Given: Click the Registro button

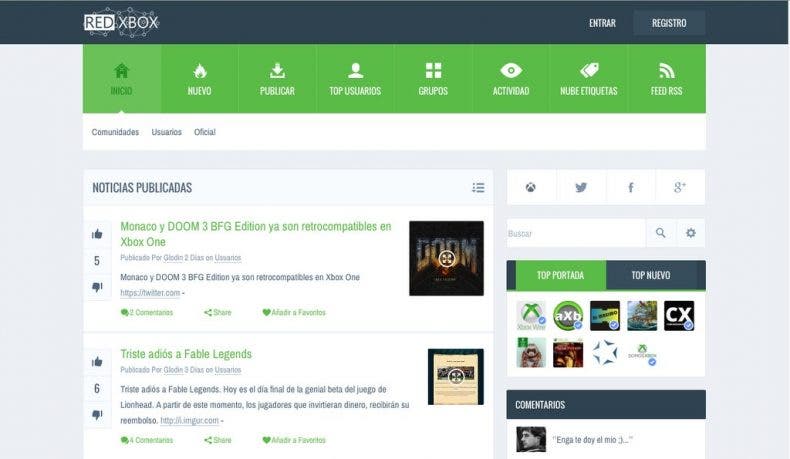Looking at the screenshot, I should (669, 23).
